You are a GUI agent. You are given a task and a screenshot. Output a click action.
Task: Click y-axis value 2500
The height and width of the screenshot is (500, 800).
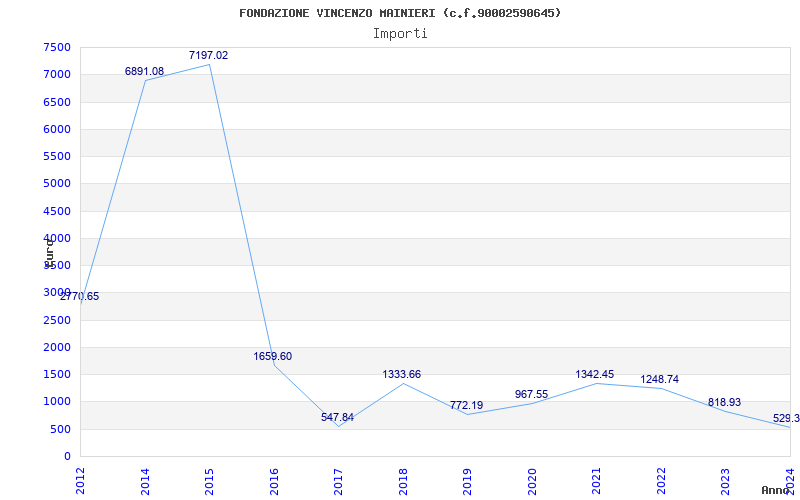coord(57,320)
